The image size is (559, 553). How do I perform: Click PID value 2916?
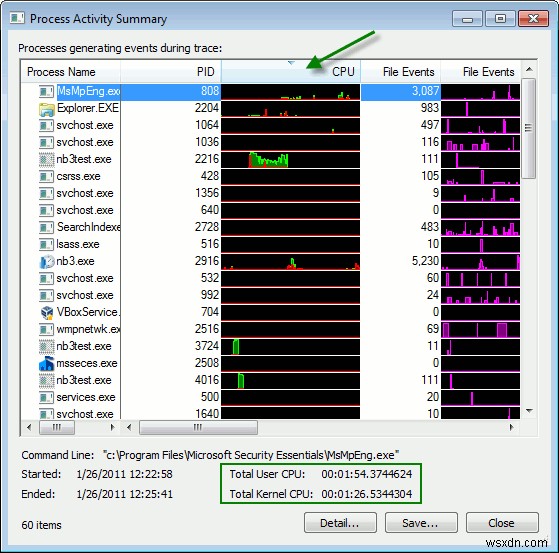click(x=207, y=261)
